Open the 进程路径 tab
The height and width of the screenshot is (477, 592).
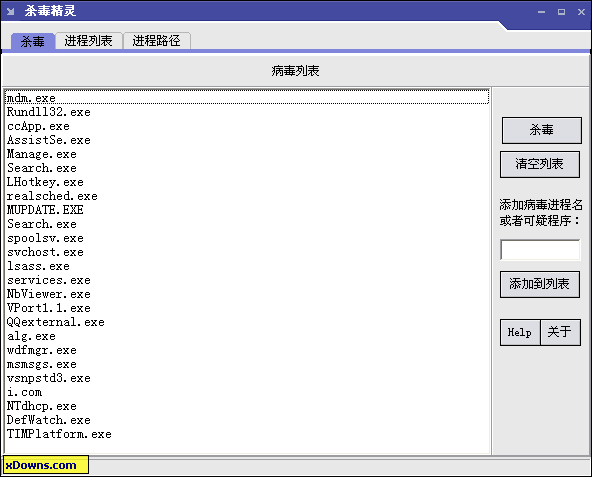(157, 41)
